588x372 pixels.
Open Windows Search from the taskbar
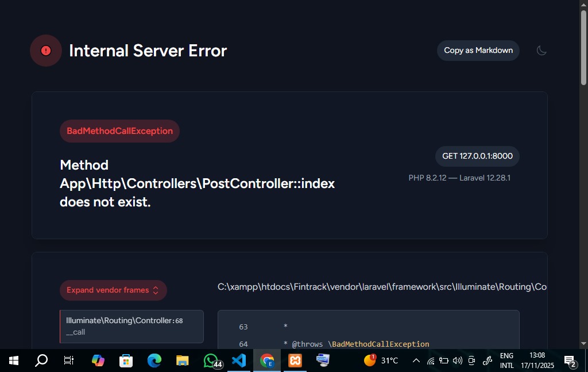click(41, 361)
